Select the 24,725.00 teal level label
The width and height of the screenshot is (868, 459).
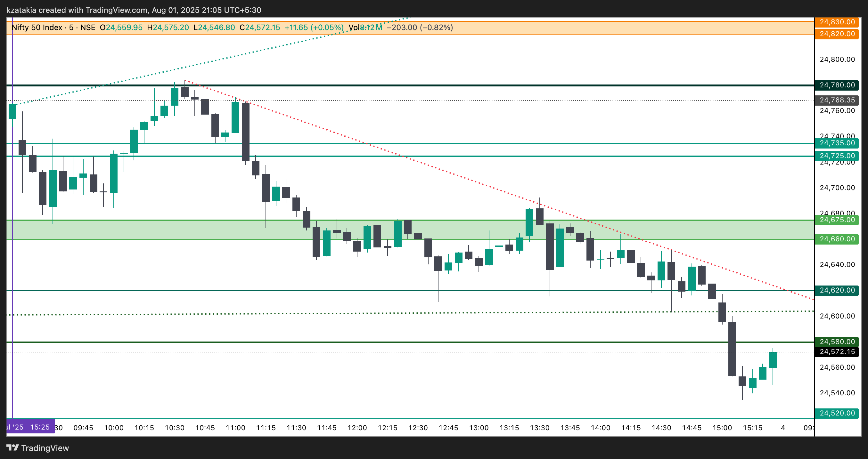837,156
